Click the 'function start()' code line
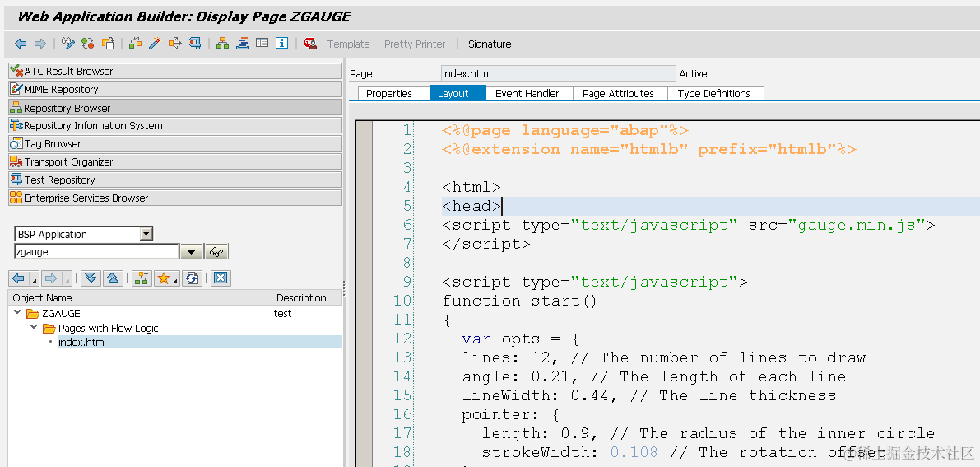This screenshot has height=467, width=980. click(519, 301)
